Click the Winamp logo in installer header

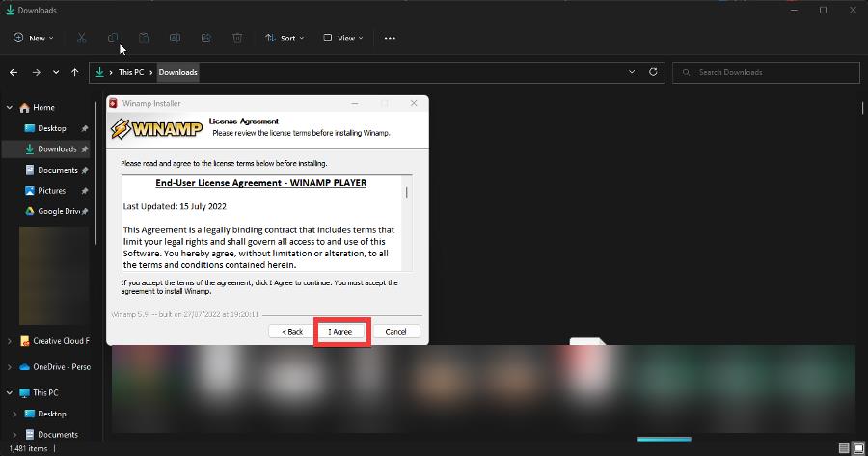156,129
